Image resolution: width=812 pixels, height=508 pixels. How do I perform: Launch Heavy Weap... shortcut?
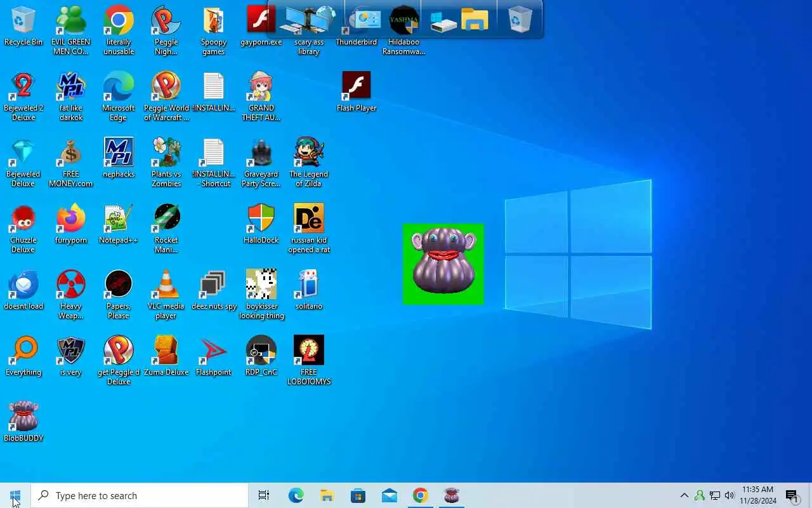[x=71, y=295]
